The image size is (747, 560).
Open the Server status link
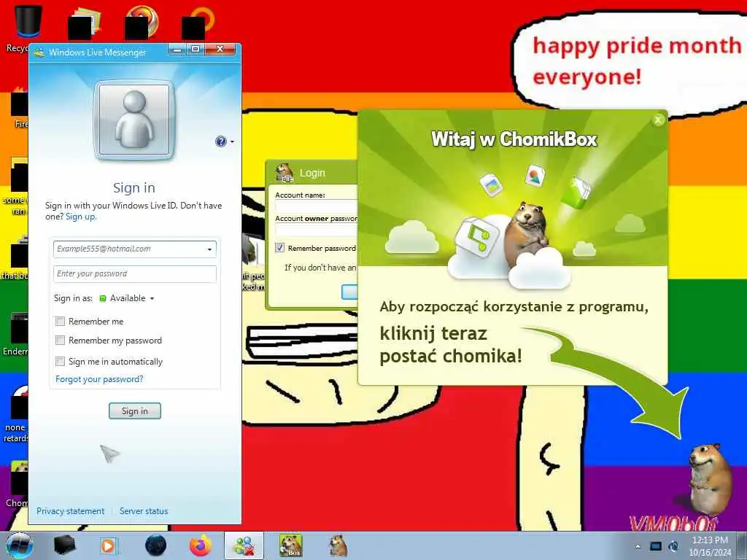pos(144,511)
